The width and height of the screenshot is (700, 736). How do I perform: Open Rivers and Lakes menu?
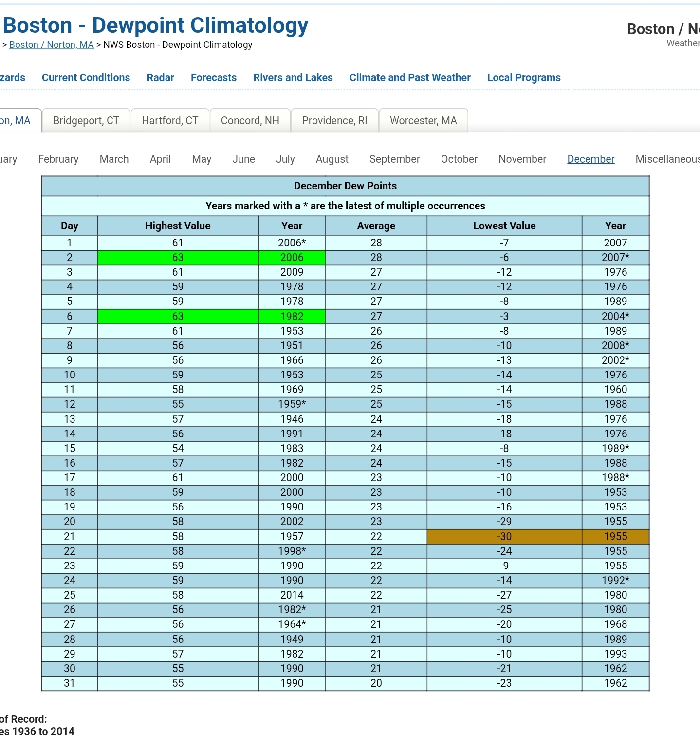pyautogui.click(x=293, y=78)
